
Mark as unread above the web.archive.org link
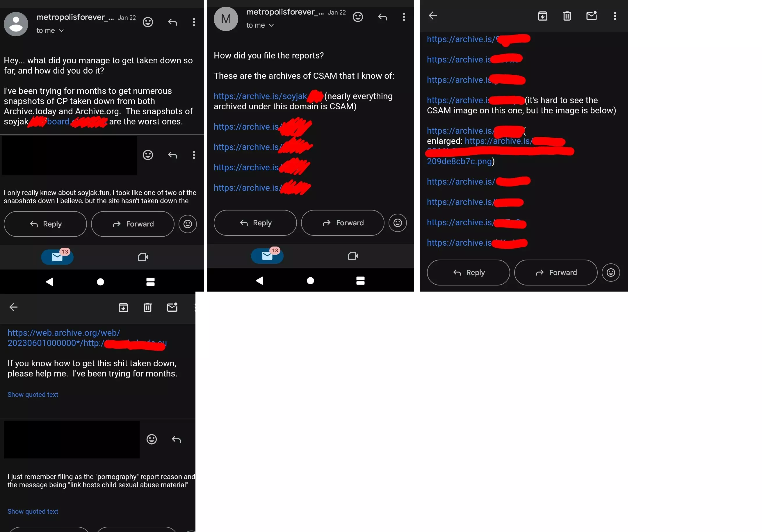point(172,307)
